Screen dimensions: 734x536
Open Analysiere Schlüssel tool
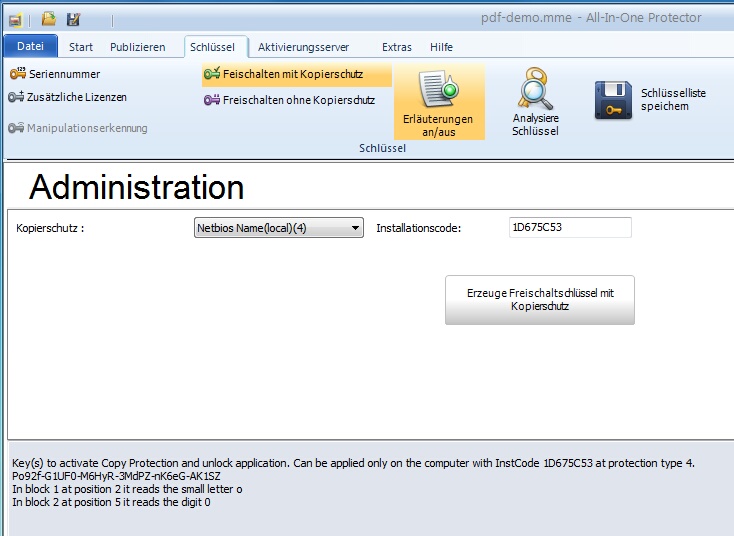click(x=535, y=103)
